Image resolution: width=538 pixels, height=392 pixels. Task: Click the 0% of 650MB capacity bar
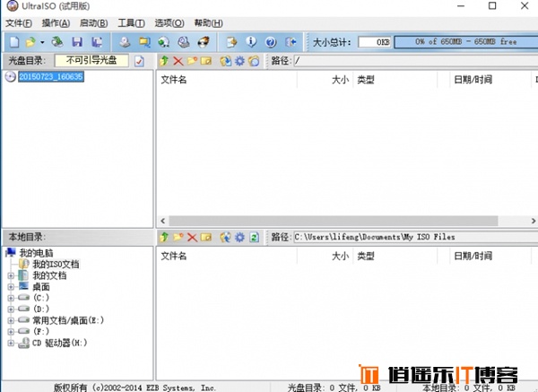(x=466, y=42)
